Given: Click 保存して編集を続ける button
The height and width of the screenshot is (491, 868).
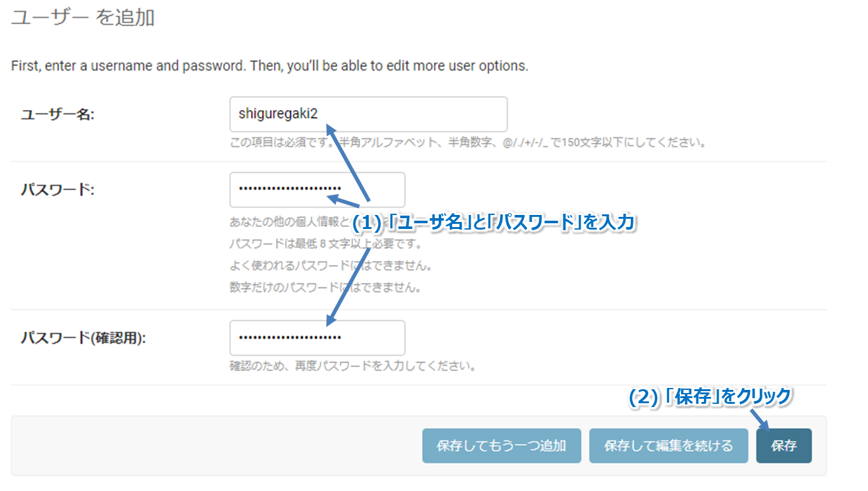Looking at the screenshot, I should tap(668, 446).
